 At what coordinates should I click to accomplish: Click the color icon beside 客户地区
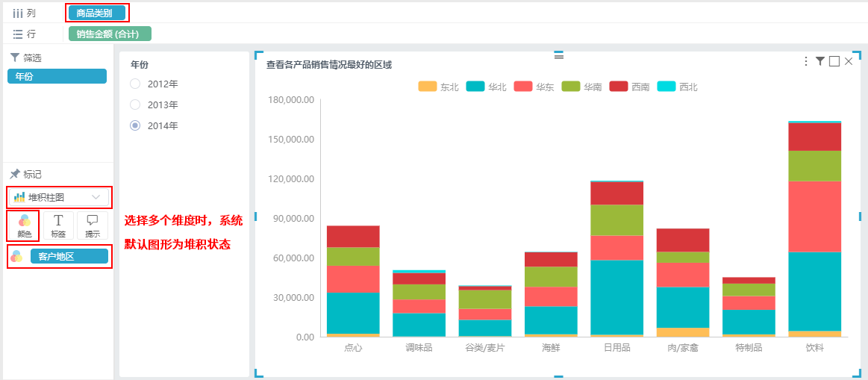pos(16,257)
